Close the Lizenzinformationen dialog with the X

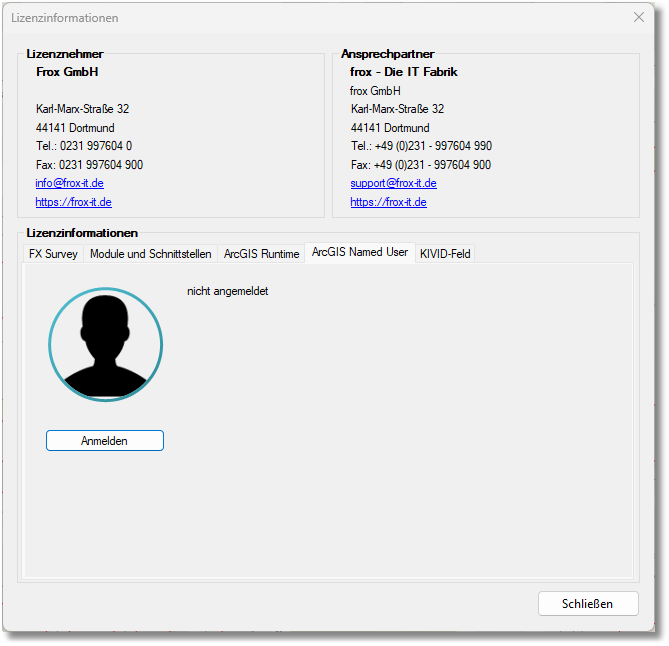point(639,17)
